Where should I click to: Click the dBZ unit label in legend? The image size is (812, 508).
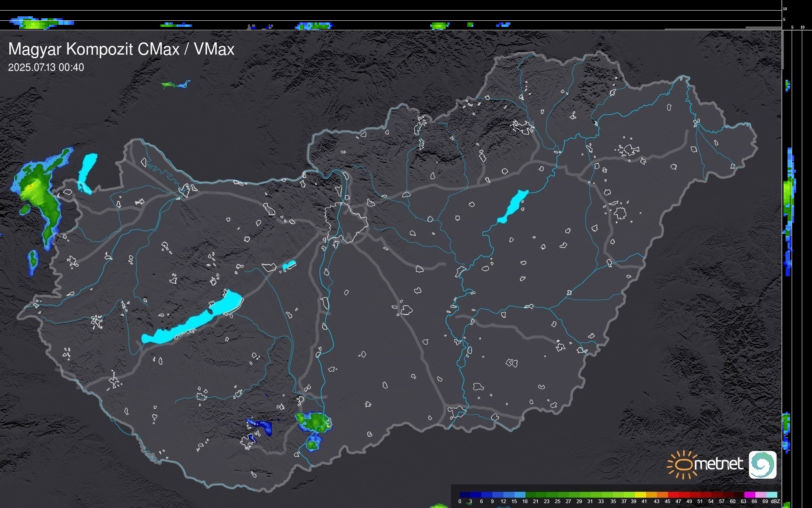(x=775, y=501)
